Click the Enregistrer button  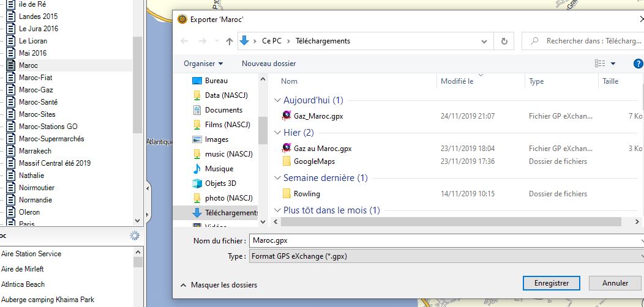[x=551, y=283]
